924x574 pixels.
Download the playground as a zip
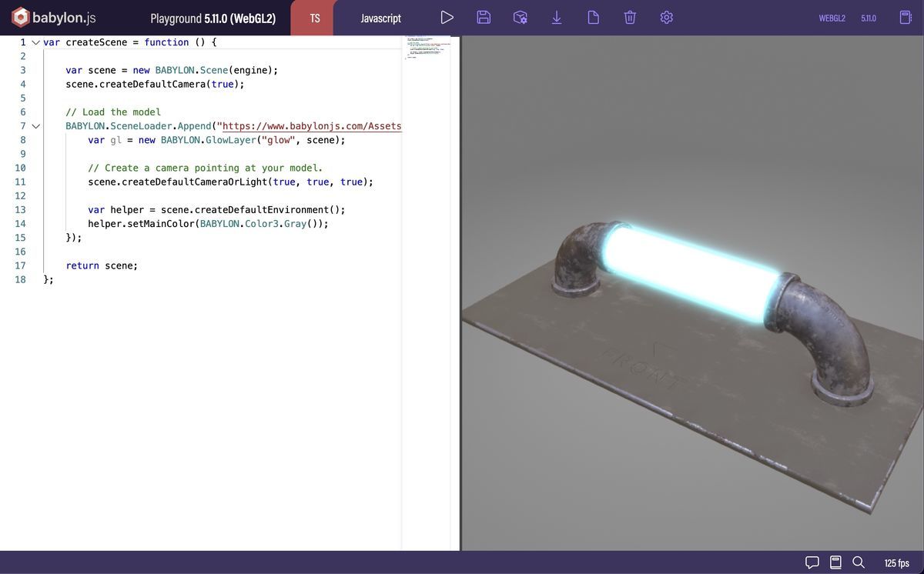tap(556, 15)
